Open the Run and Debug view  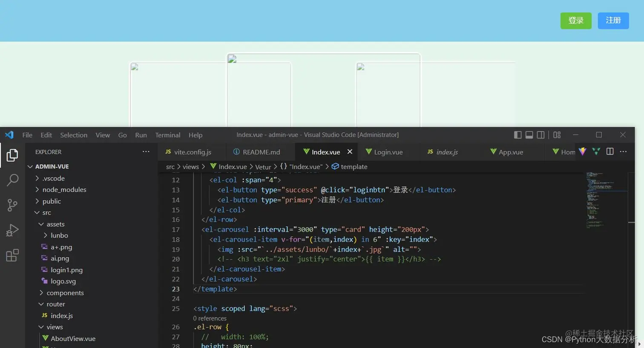(x=12, y=230)
